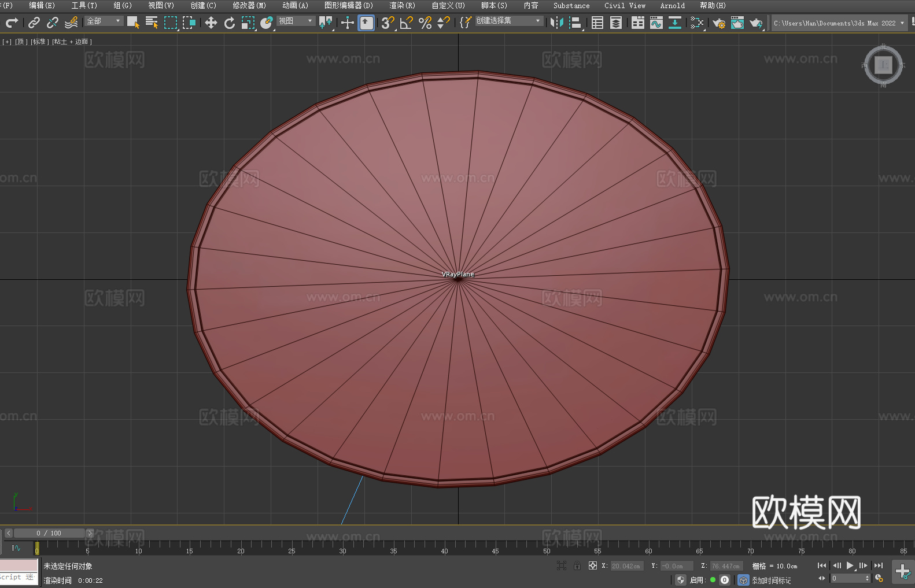The image size is (915, 588).
Task: Toggle the Spinner Snap button
Action: (x=444, y=23)
